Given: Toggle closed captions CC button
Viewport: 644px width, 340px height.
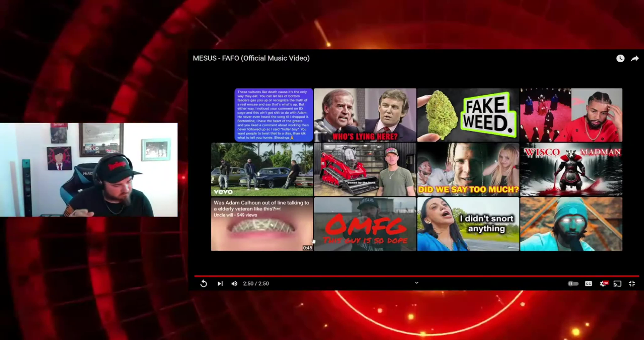Looking at the screenshot, I should point(588,283).
